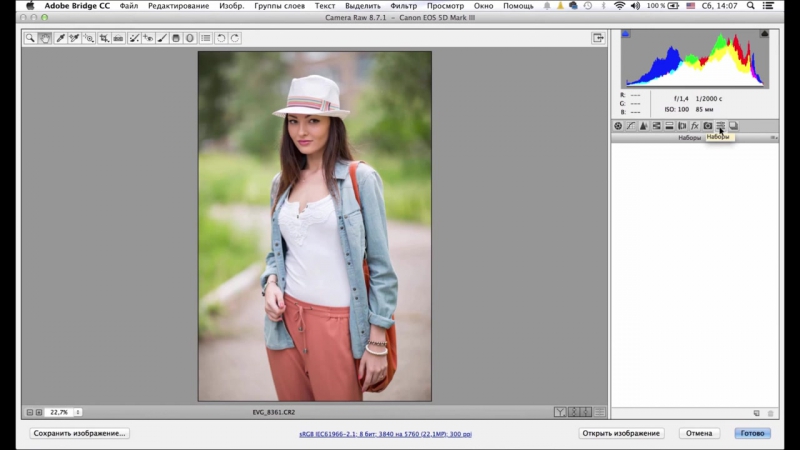Viewport: 800px width, 450px height.
Task: Open the Редактирование menu
Action: point(179,6)
